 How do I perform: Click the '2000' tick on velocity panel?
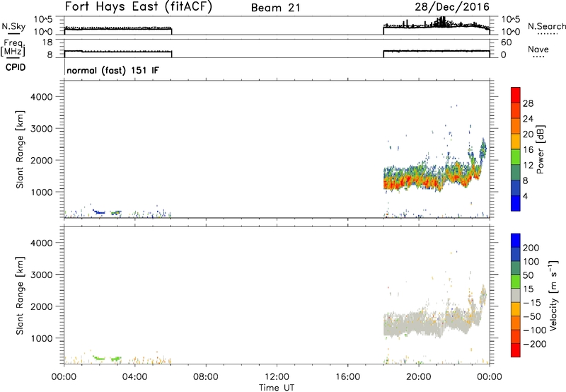[x=41, y=306]
